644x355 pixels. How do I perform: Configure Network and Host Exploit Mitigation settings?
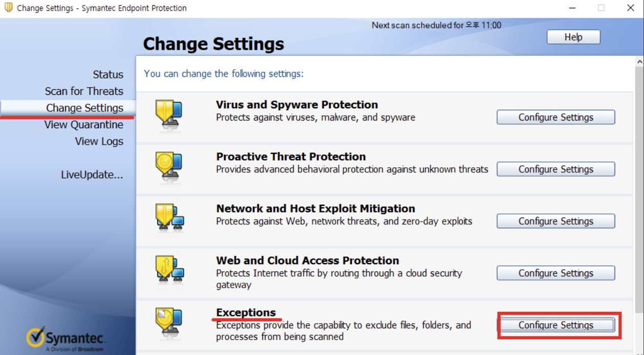pos(555,221)
